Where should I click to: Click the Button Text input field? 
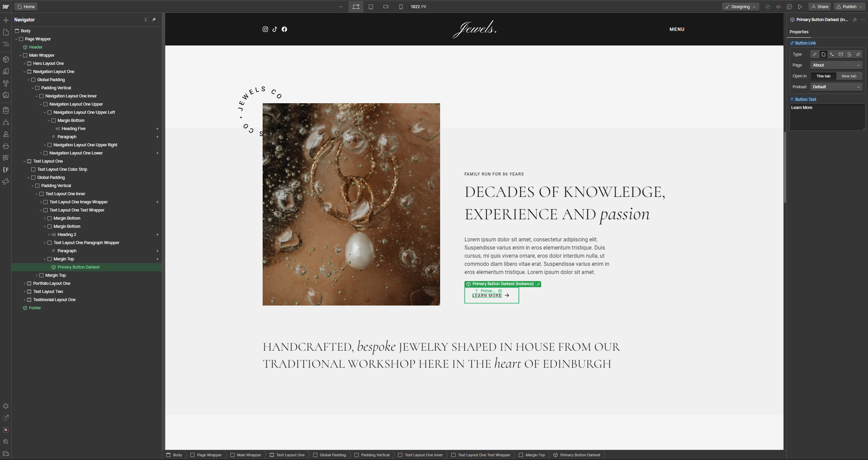pos(827,117)
